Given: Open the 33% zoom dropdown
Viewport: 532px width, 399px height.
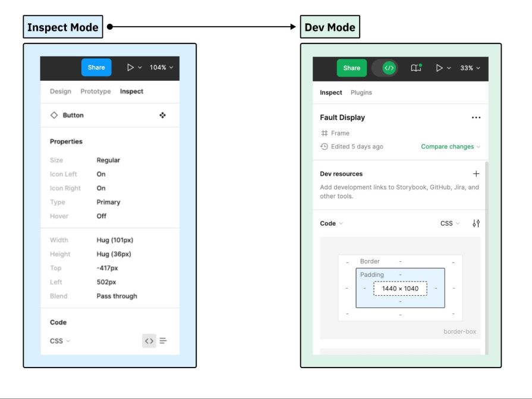Looking at the screenshot, I should click(x=468, y=68).
